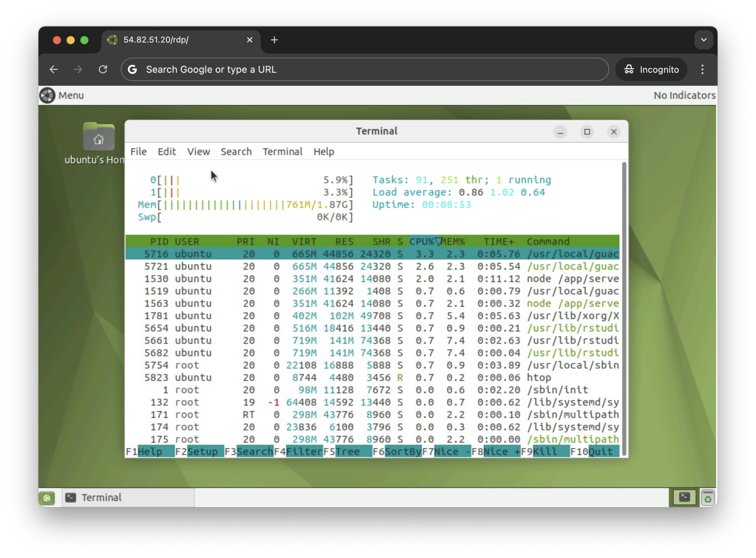Click the Swp meter bar
This screenshot has height=558, width=756.
pos(246,217)
